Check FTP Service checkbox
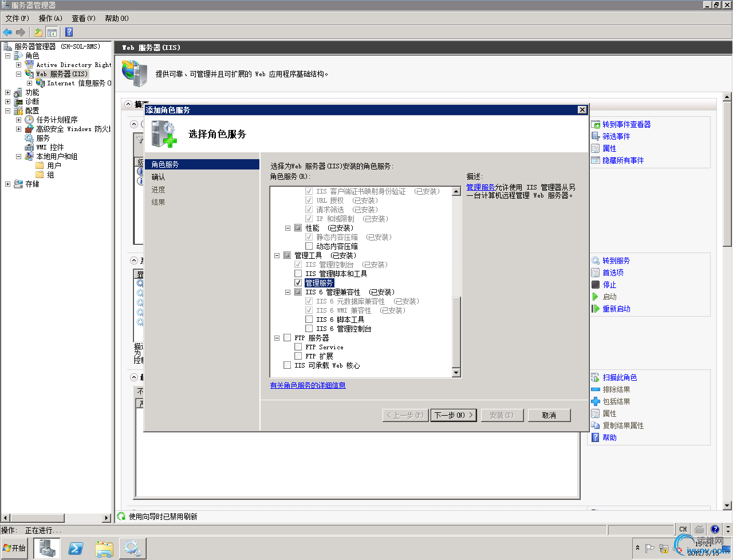733x560 pixels. pyautogui.click(x=298, y=347)
